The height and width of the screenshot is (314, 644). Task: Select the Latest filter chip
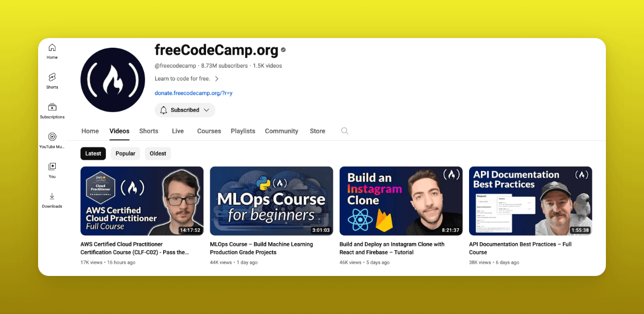coord(93,153)
